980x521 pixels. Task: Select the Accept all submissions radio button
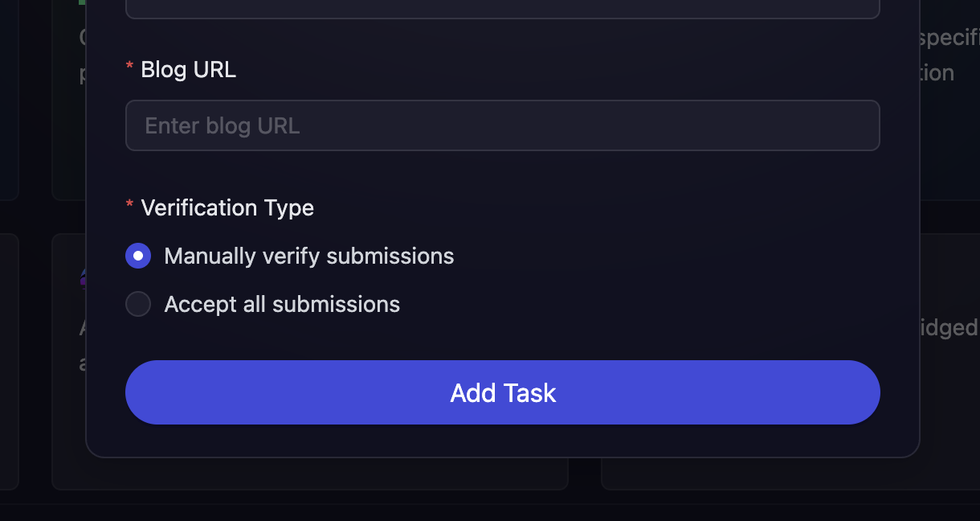(138, 304)
